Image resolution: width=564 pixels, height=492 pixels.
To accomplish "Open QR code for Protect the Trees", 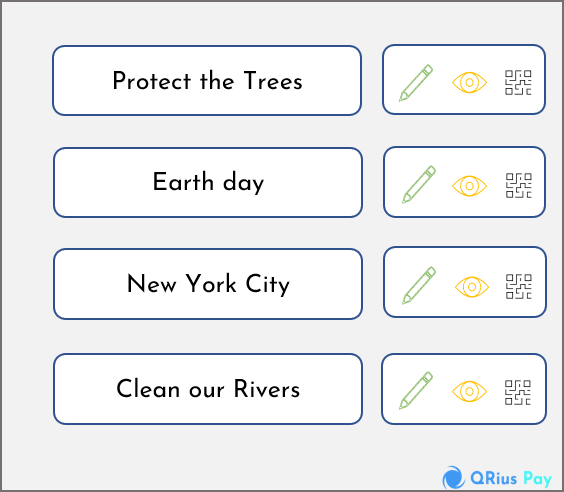I will pos(518,83).
